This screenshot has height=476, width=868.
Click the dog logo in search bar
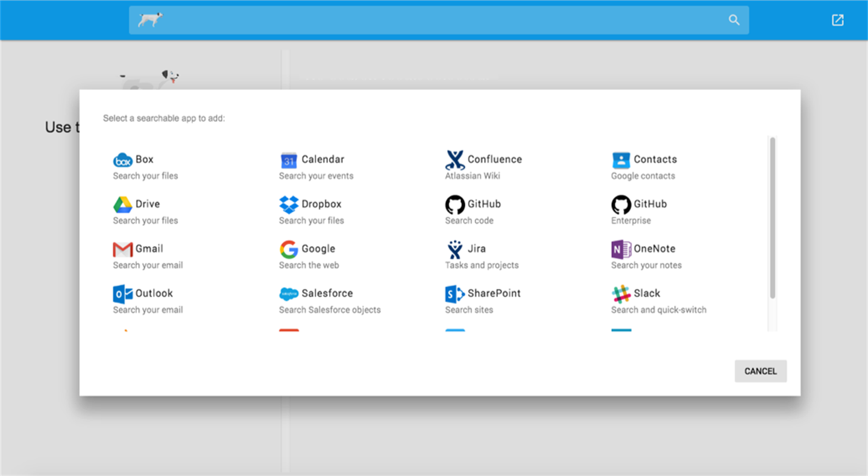[149, 20]
